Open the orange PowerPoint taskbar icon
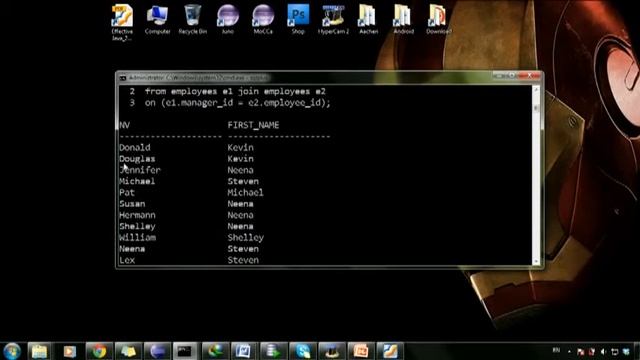 (x=361, y=351)
